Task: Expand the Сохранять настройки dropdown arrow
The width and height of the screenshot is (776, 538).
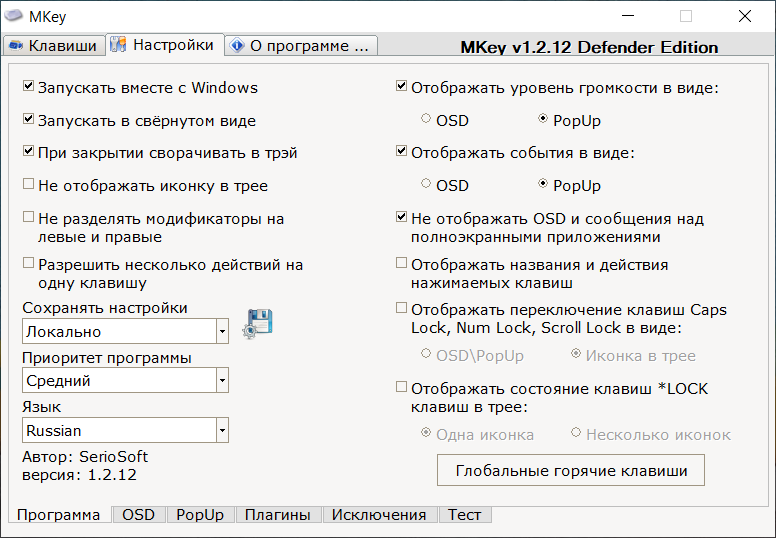Action: 222,331
